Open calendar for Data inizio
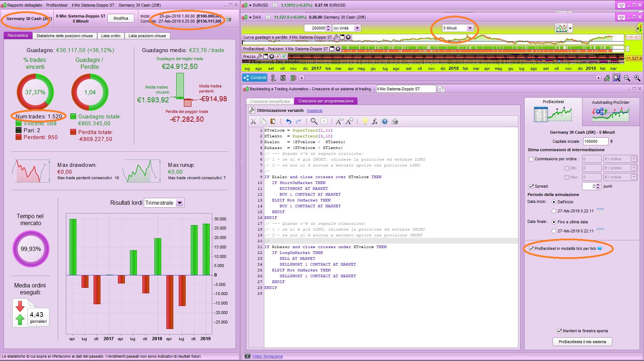Viewport: 644px width, 361px height. (x=600, y=211)
